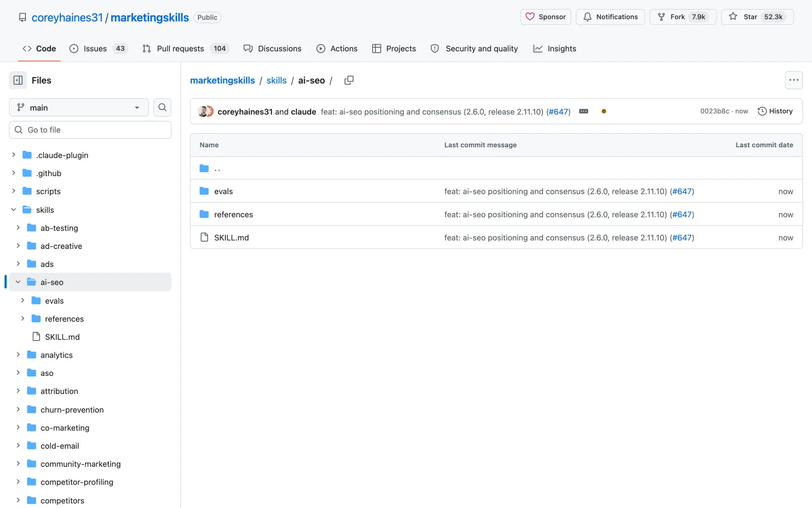The image size is (812, 508).
Task: Expand the .github folder in tree
Action: tap(14, 173)
